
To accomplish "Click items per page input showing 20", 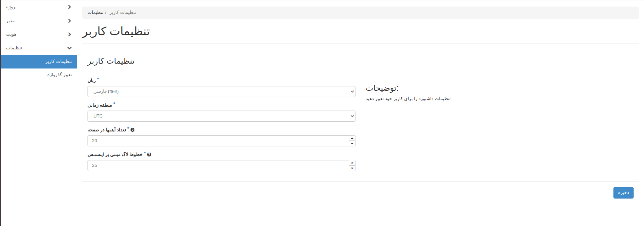I will click(218, 141).
